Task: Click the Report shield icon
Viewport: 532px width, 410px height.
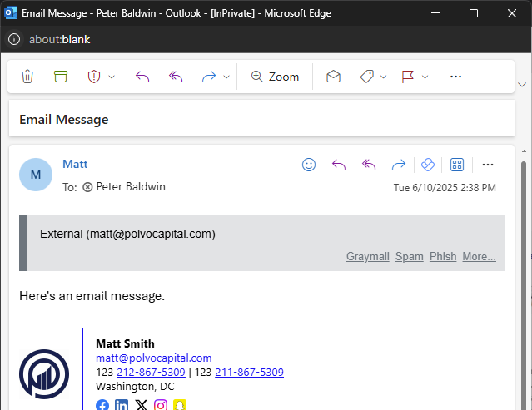Action: (x=93, y=77)
